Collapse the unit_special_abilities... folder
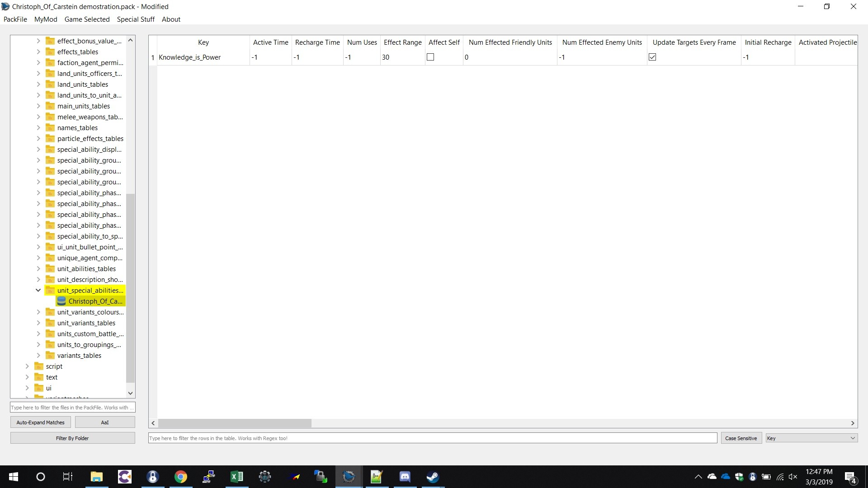Viewport: 868px width, 488px height. pos(38,290)
